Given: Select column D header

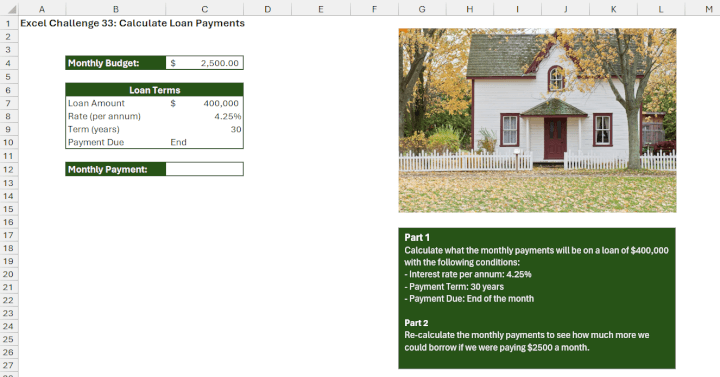Looking at the screenshot, I should [268, 9].
